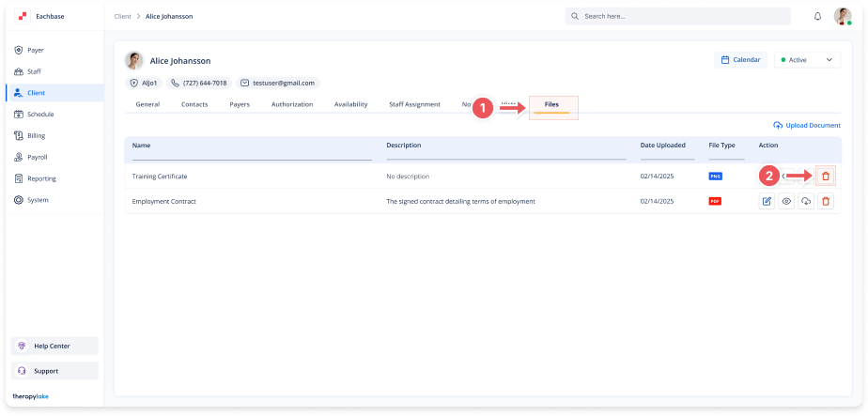Image resolution: width=868 pixels, height=416 pixels.
Task: Click the theropylake logo
Action: click(x=30, y=396)
